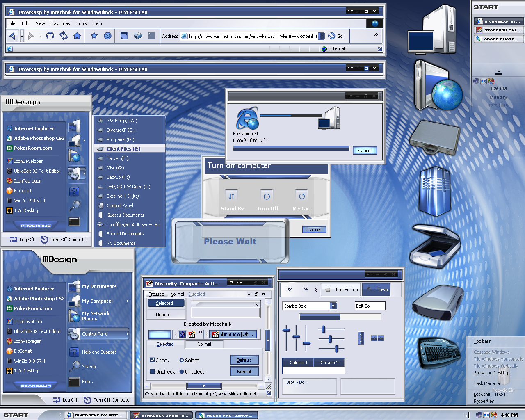Expand the My Computer submenu arrow

[x=128, y=301]
